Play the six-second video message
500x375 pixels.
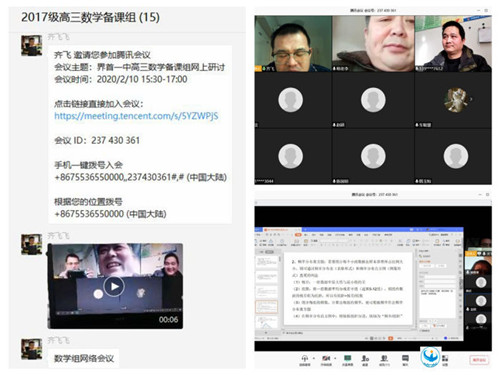(114, 286)
